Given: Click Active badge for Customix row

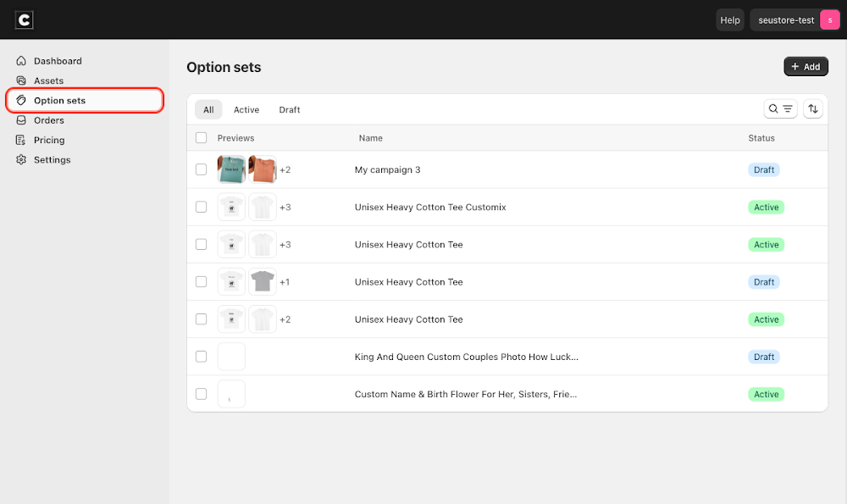Looking at the screenshot, I should [766, 207].
